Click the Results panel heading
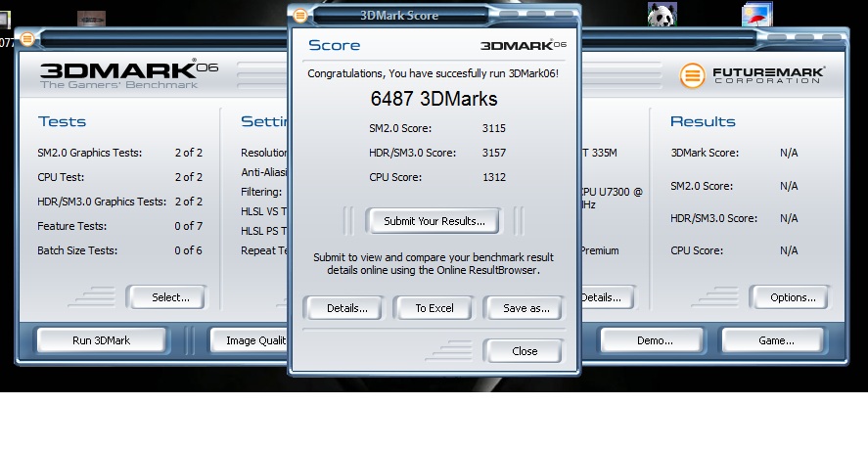Image resolution: width=868 pixels, height=450 pixels. [x=703, y=121]
